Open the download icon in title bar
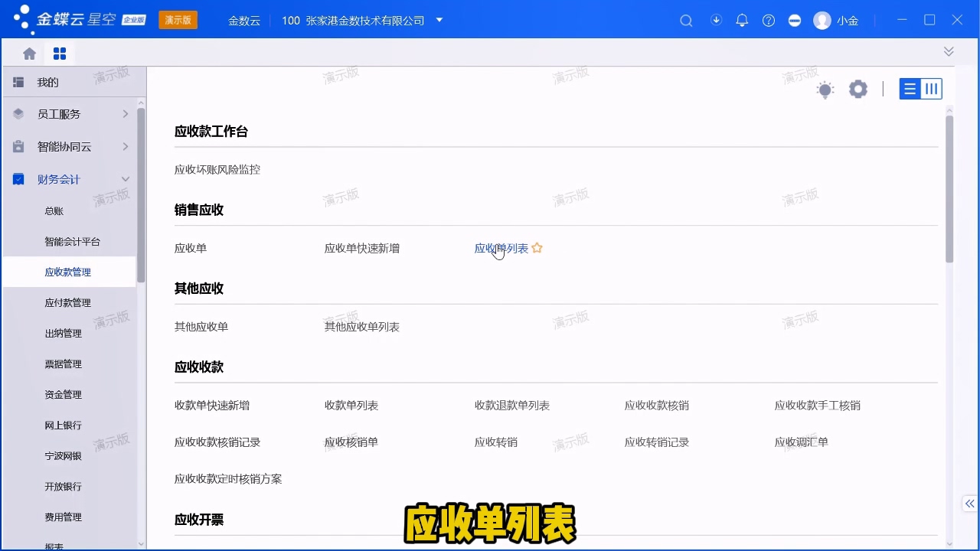980x551 pixels. pos(717,20)
